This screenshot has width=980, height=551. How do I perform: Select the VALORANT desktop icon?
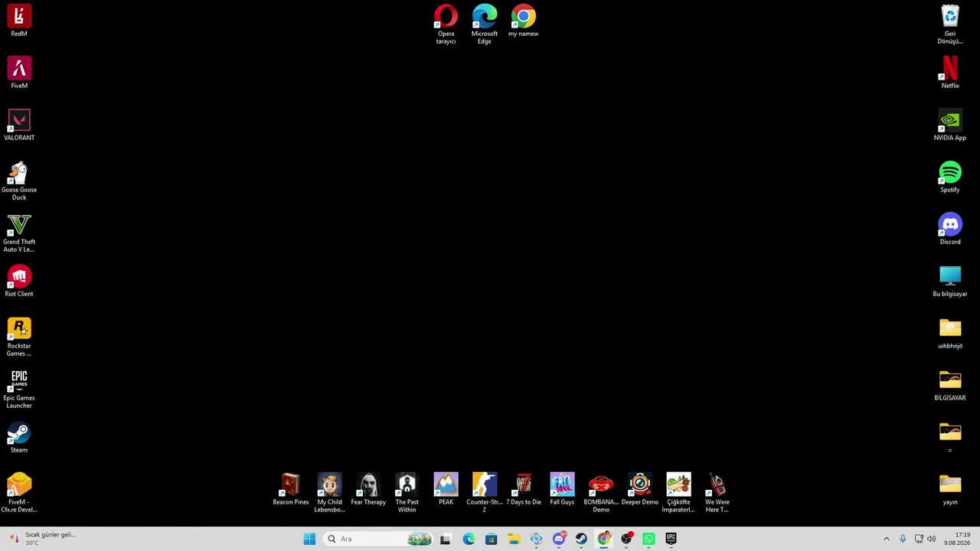pos(19,125)
